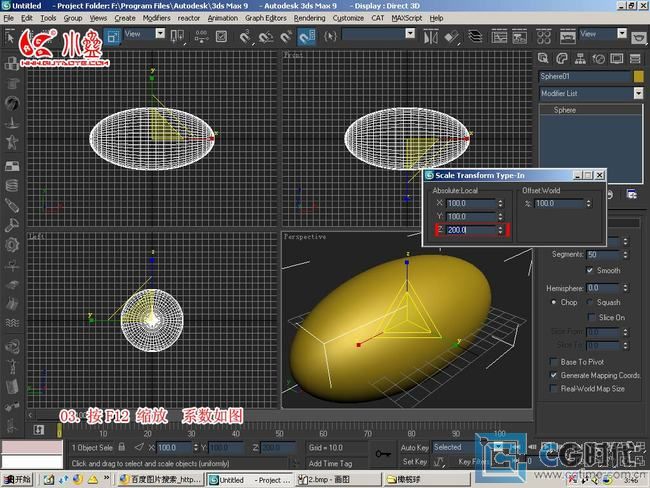Select the Squash radio button
The height and width of the screenshot is (488, 650).
click(x=589, y=302)
